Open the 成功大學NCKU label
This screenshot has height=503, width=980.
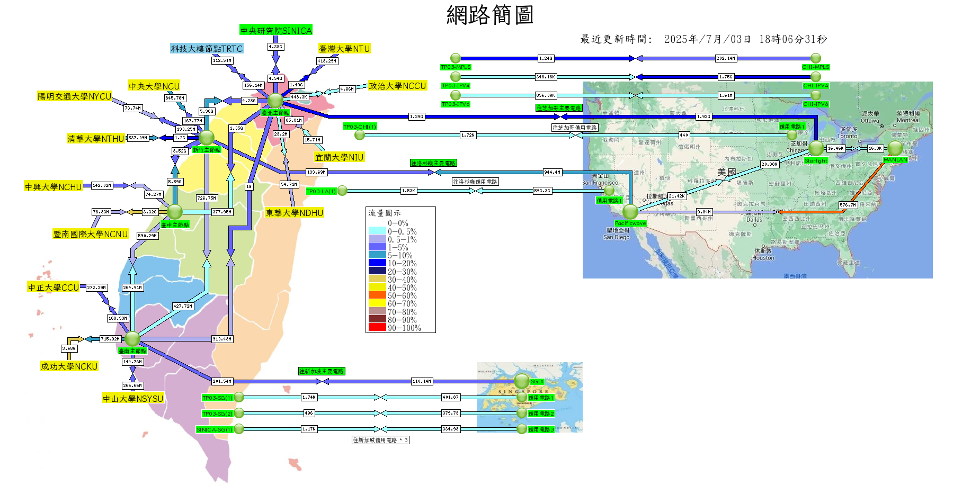(x=69, y=366)
